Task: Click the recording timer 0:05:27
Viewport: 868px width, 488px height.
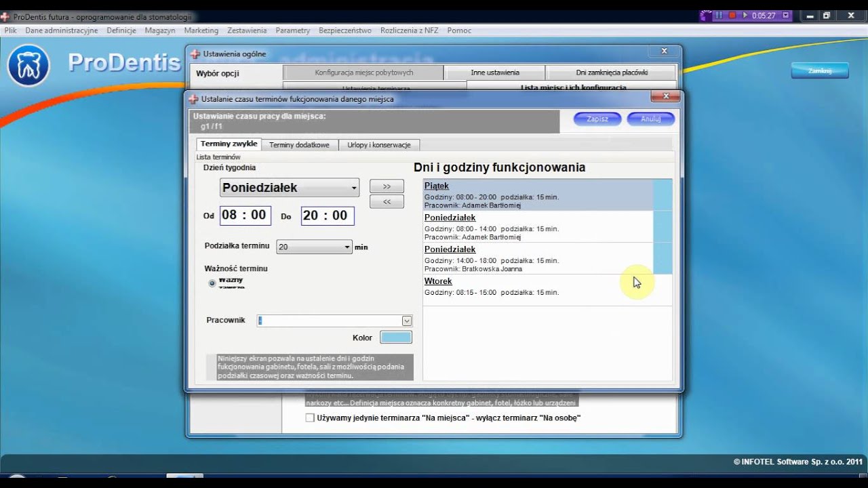Action: click(x=763, y=15)
